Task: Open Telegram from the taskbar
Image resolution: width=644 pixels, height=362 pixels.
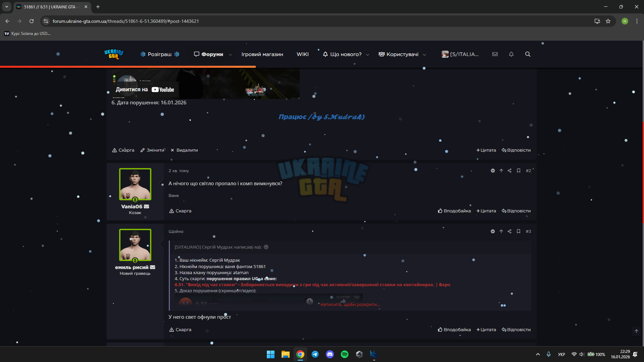Action: [315, 354]
